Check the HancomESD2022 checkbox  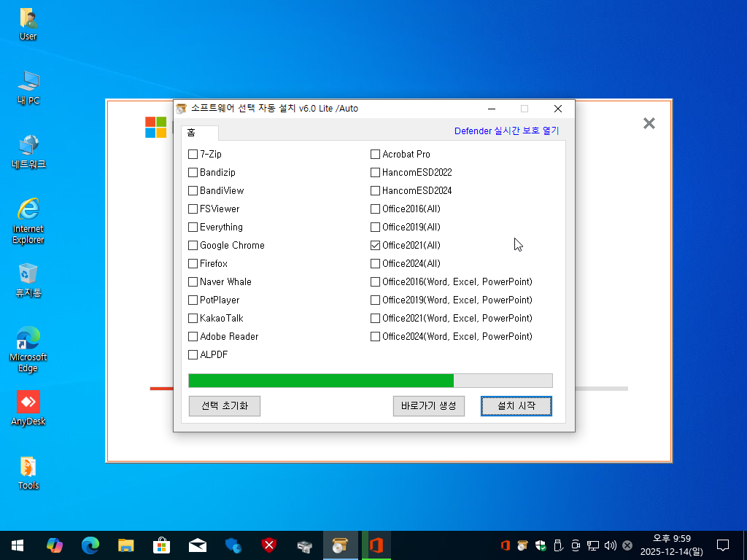376,172
